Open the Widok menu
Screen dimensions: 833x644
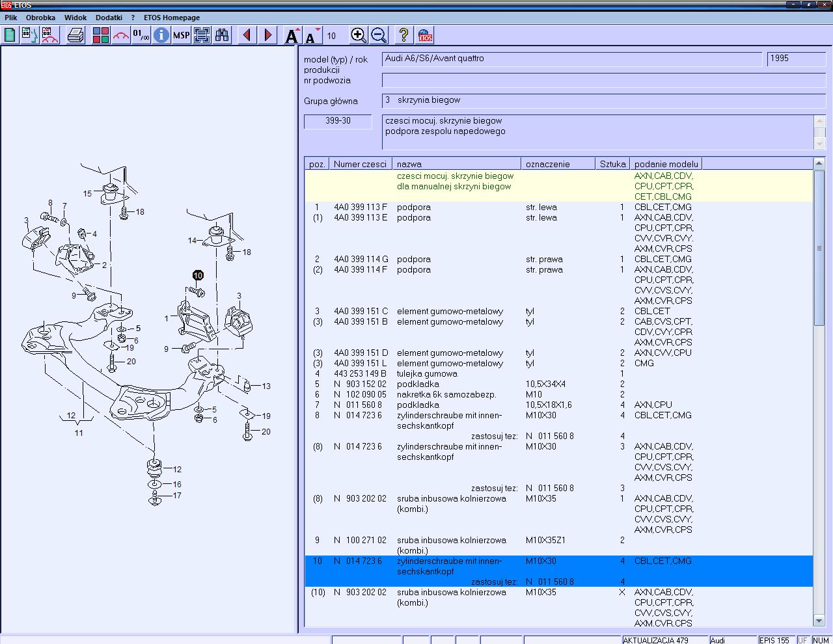pyautogui.click(x=75, y=18)
